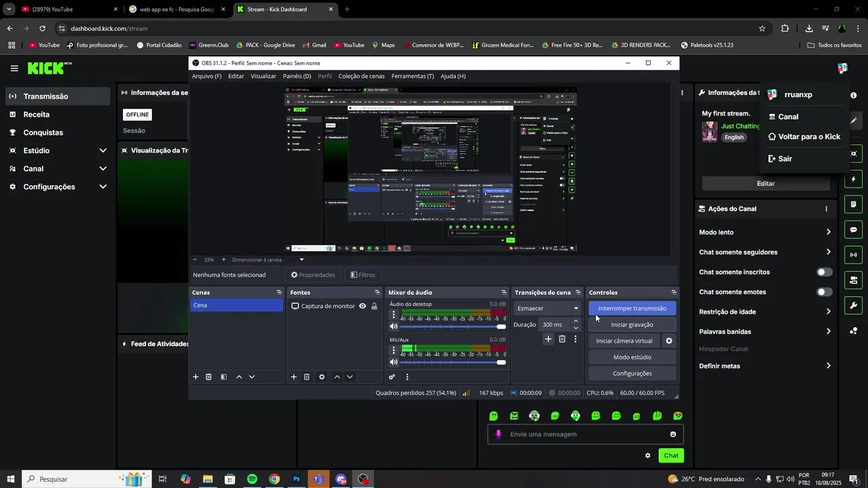This screenshot has width=868, height=488.
Task: Open Photoshop from the taskbar
Action: pos(296,479)
